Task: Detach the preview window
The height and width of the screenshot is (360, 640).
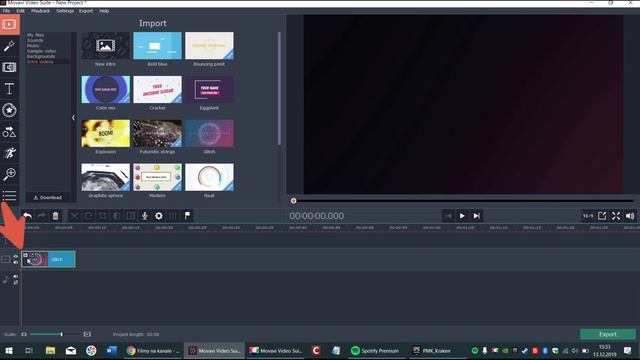Action: (602, 216)
